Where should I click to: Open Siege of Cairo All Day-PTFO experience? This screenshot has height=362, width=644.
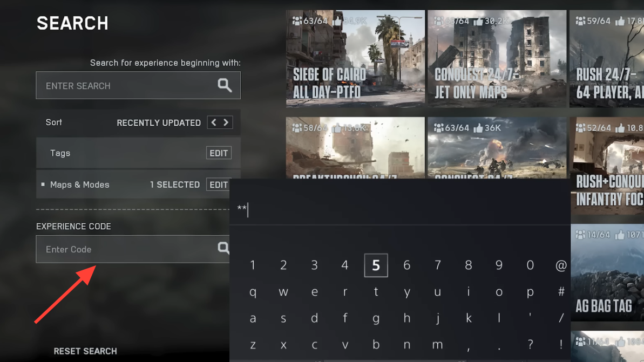point(355,59)
